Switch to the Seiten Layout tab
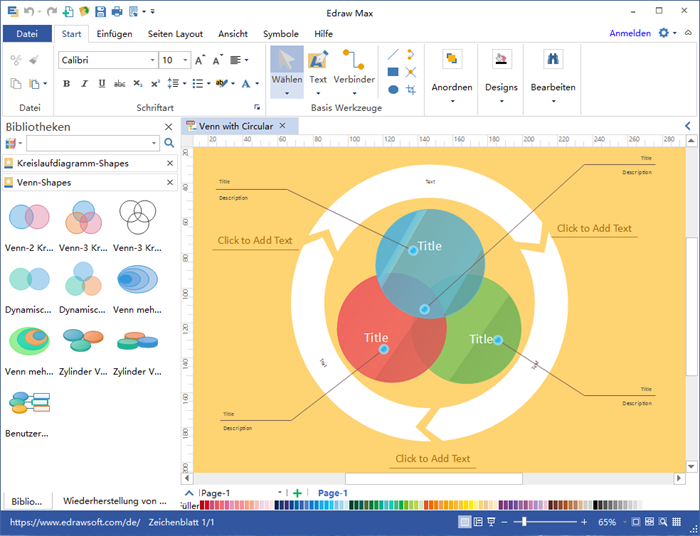Screen dimensions: 700x536 (x=175, y=34)
